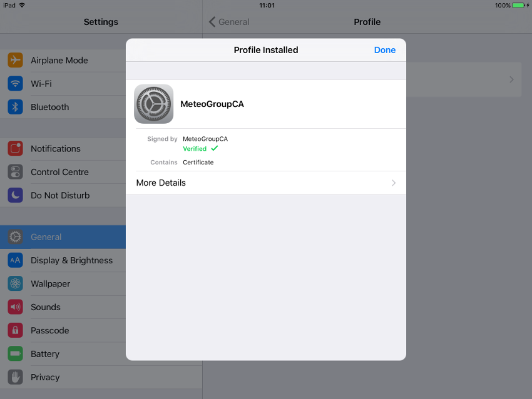Image resolution: width=532 pixels, height=399 pixels.
Task: Tap the Passcode lock icon
Action: click(16, 330)
